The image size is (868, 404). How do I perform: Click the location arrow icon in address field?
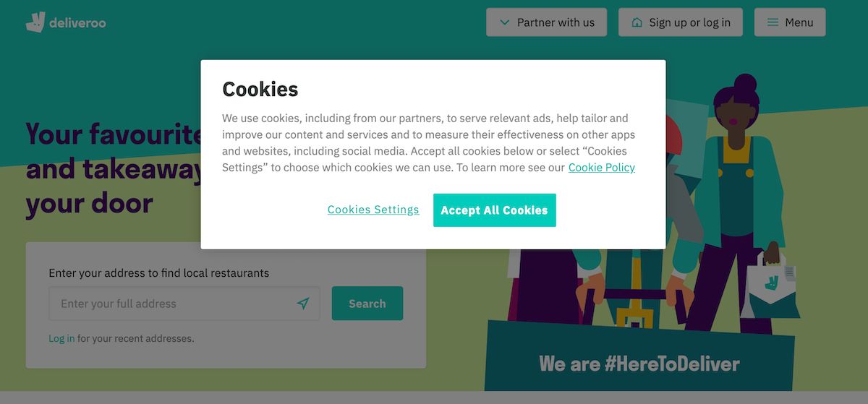[303, 304]
